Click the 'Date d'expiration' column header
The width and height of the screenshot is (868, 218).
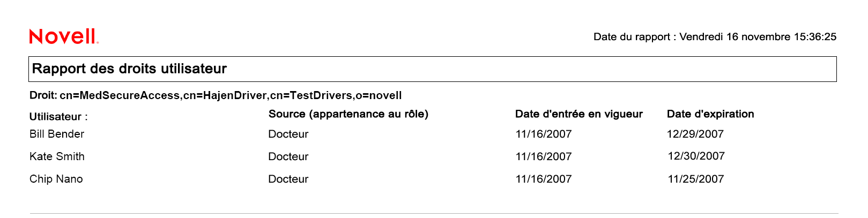click(x=710, y=114)
